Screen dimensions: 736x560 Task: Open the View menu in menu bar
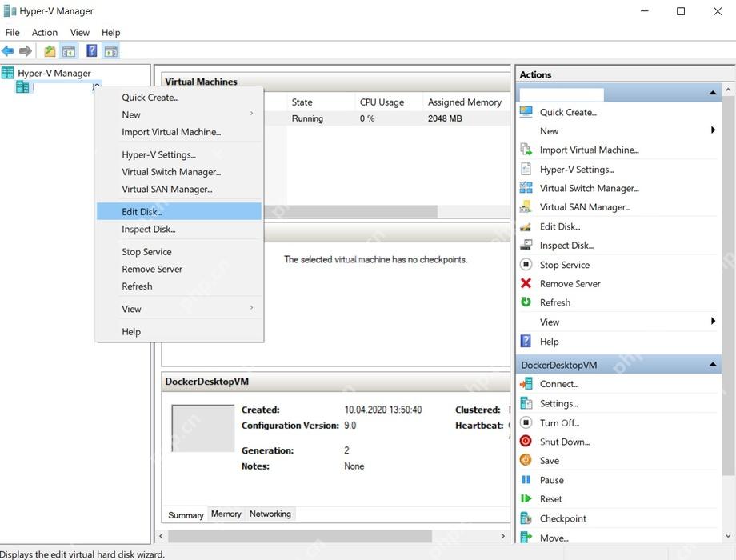coord(80,32)
